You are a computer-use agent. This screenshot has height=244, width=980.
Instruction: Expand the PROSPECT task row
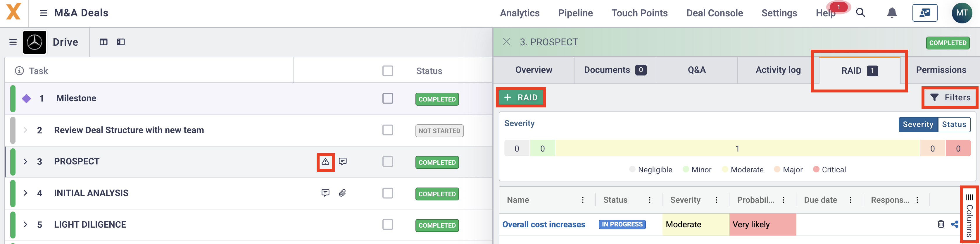tap(25, 162)
